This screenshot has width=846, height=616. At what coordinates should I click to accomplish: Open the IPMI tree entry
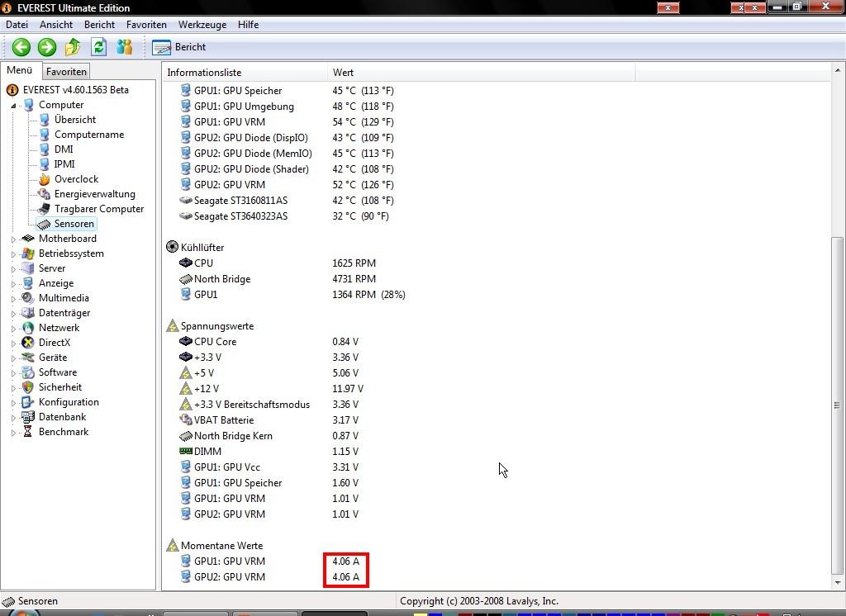(x=64, y=164)
